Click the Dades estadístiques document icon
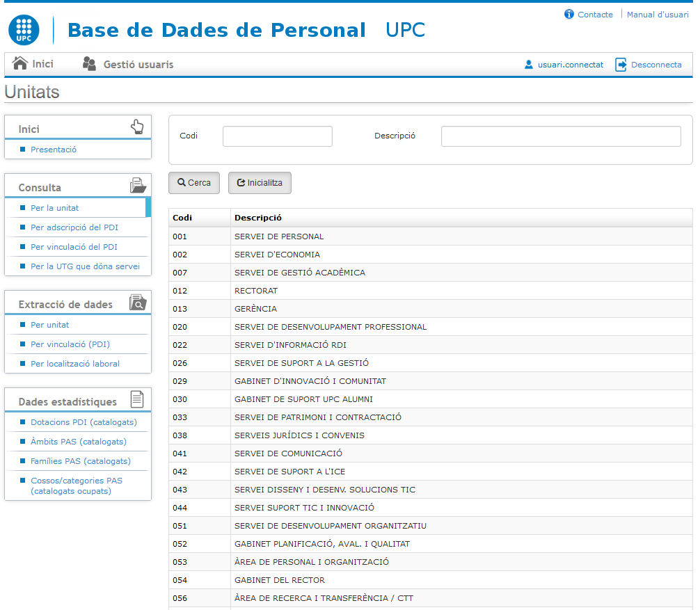 pyautogui.click(x=138, y=399)
